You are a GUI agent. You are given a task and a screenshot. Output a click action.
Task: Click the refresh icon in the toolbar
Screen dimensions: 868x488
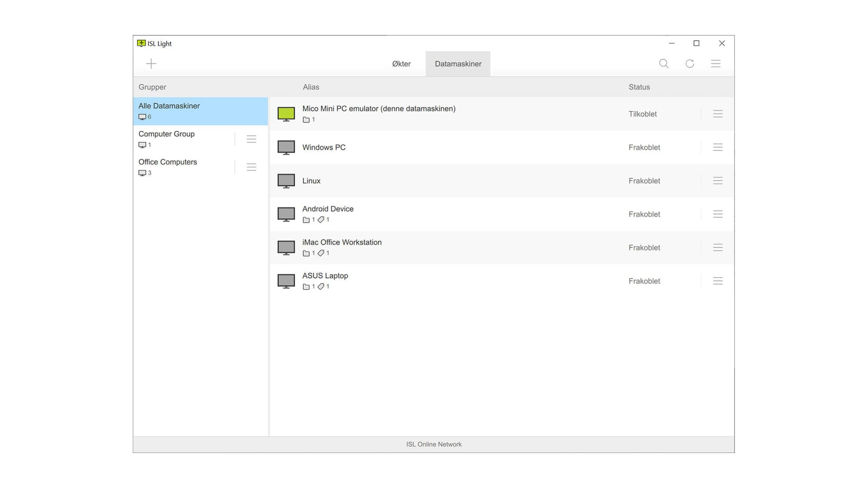(x=689, y=64)
